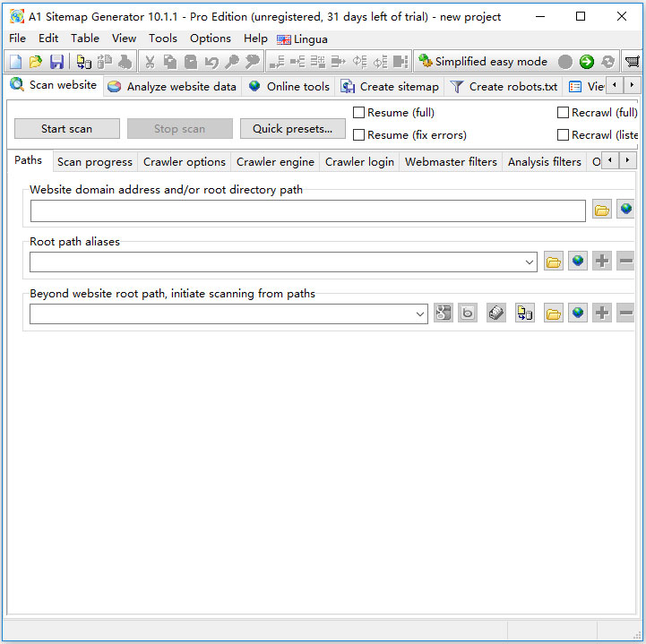Image resolution: width=646 pixels, height=644 pixels.
Task: Click folder icon beside website domain field
Action: pos(601,210)
